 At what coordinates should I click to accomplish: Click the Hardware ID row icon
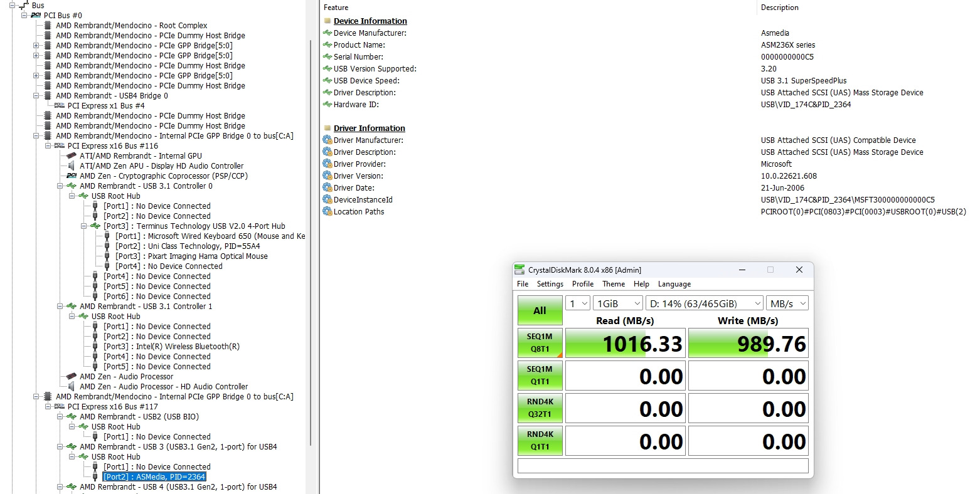coord(327,104)
